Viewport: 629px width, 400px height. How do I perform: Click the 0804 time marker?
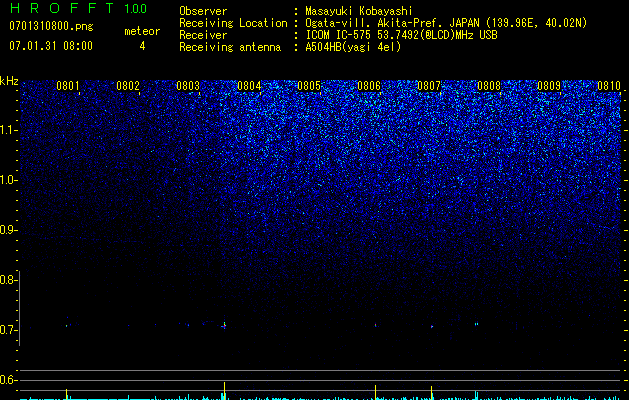249,86
